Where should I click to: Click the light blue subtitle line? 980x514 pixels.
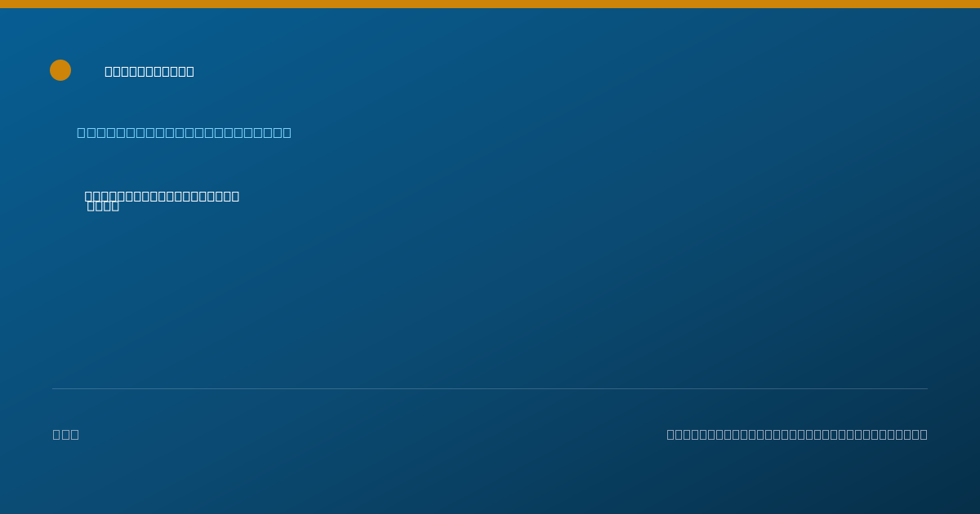tap(184, 132)
